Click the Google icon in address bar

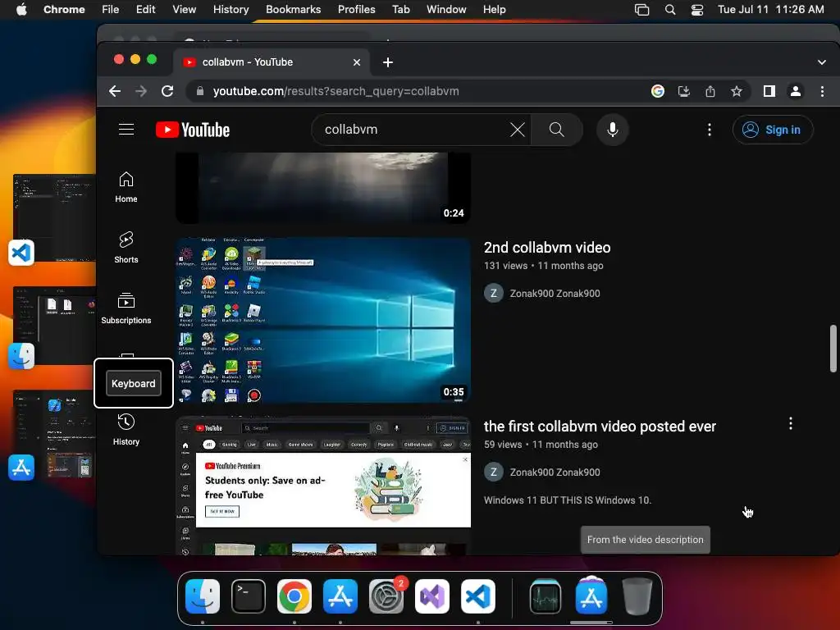pyautogui.click(x=658, y=91)
